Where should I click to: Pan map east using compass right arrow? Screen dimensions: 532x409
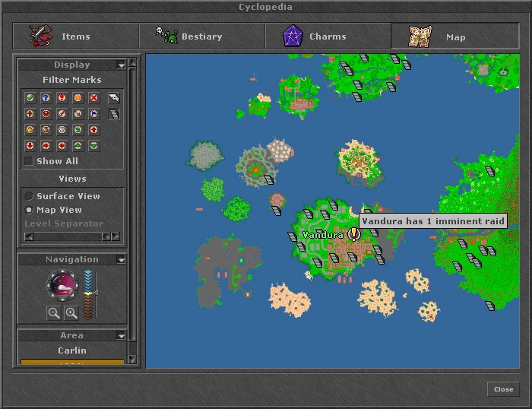pyautogui.click(x=77, y=286)
